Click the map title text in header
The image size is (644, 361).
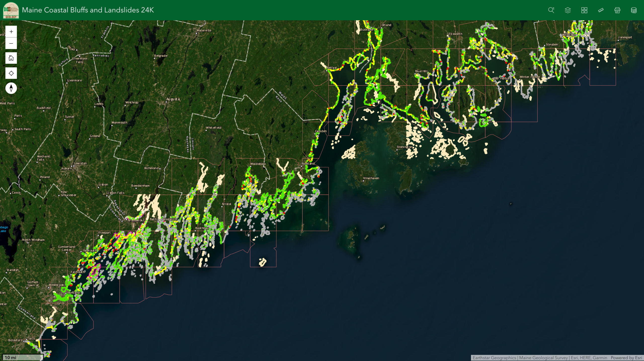tap(88, 10)
